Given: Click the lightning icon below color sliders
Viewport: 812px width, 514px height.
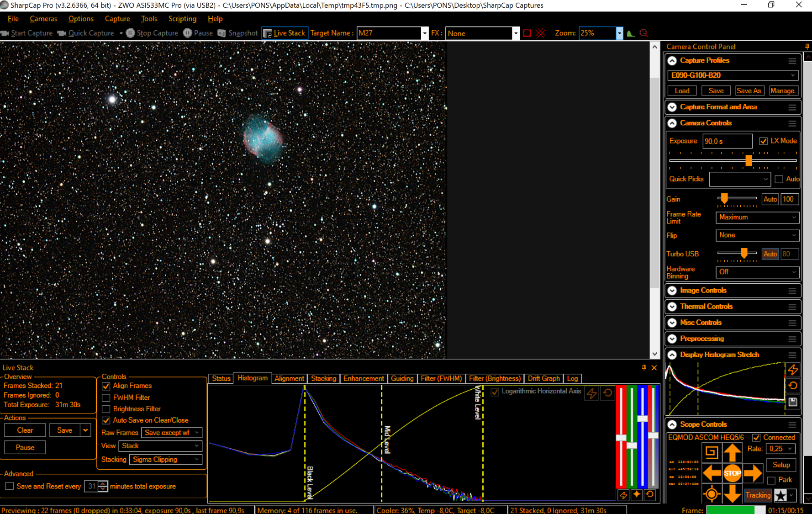Looking at the screenshot, I should pos(623,495).
